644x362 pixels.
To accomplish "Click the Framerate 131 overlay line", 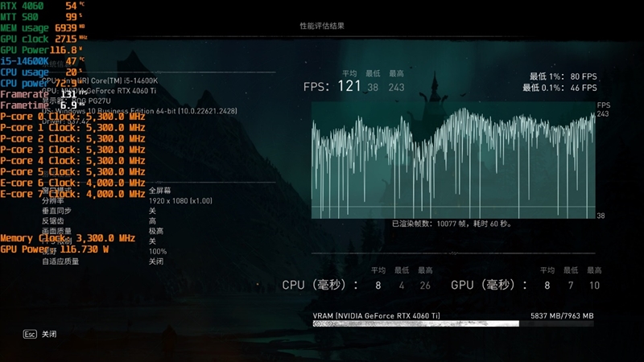I will coord(43,94).
